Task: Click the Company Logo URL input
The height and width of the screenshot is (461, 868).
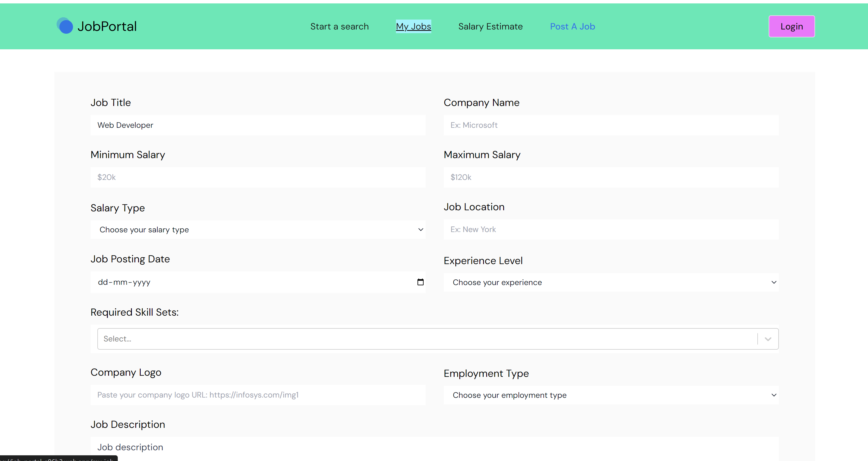Action: click(258, 395)
